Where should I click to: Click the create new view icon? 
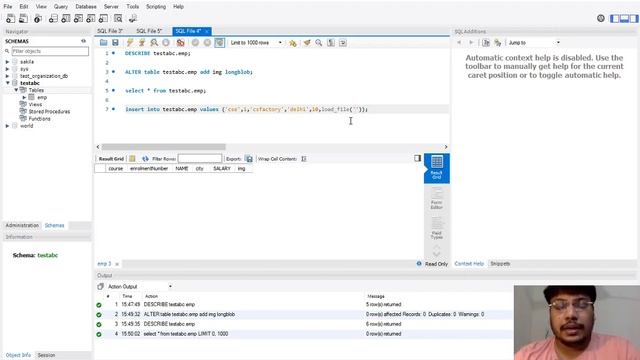78,18
